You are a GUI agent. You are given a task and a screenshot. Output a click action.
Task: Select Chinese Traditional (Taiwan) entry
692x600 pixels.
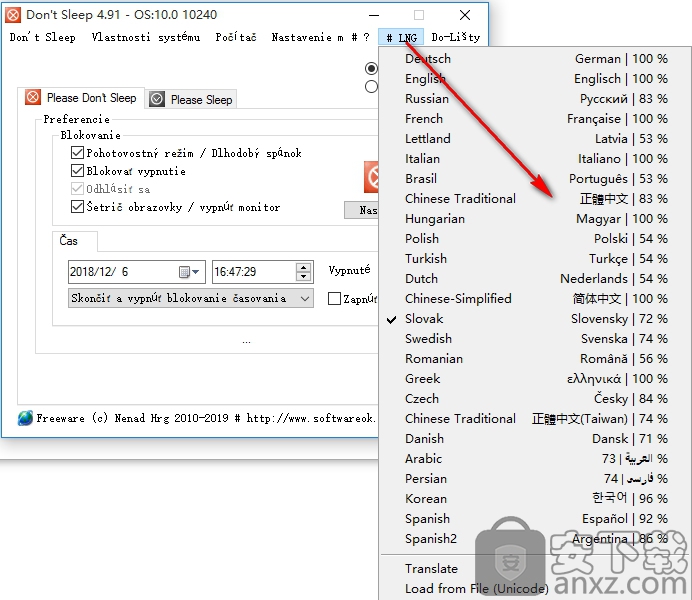click(535, 419)
